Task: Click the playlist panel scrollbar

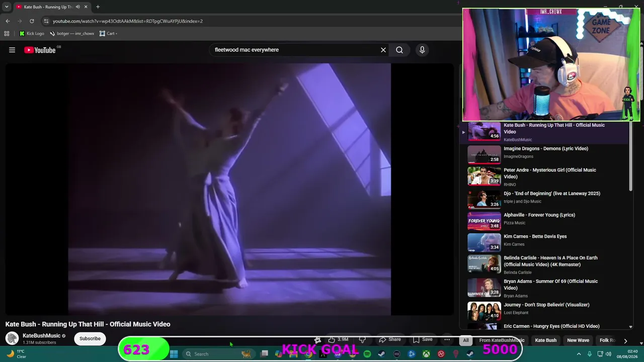Action: pos(631,156)
